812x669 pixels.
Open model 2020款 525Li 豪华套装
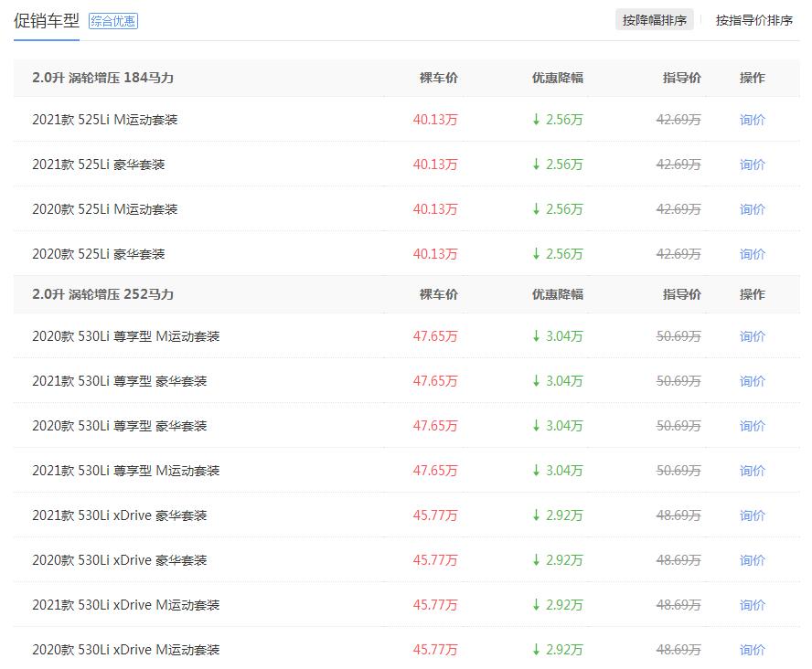point(99,254)
